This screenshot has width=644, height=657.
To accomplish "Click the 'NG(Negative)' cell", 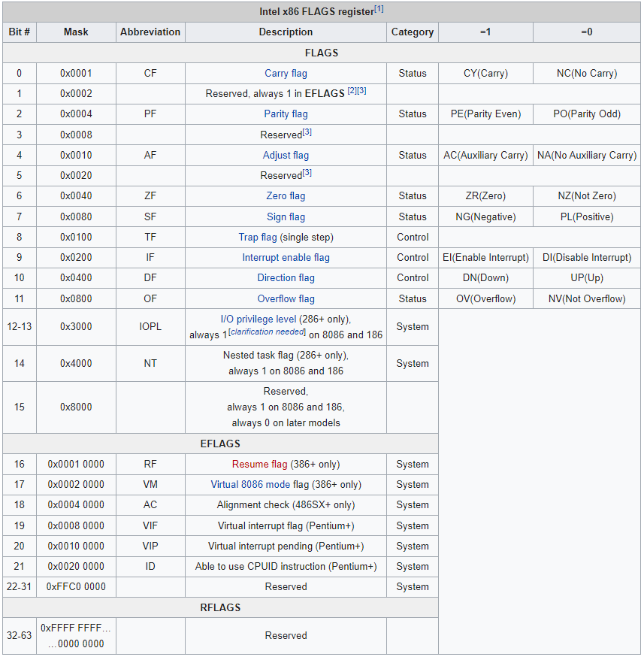I will (485, 216).
